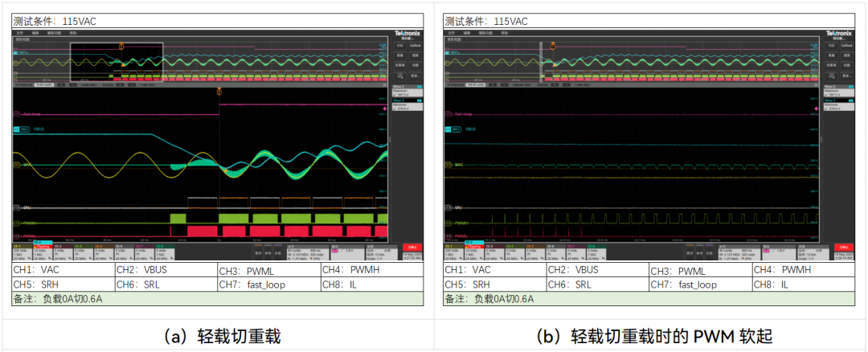Screen dimensions: 868x352
Task: Click 10.00 ms/div zoom scale field, left scope
Action: [x=44, y=84]
